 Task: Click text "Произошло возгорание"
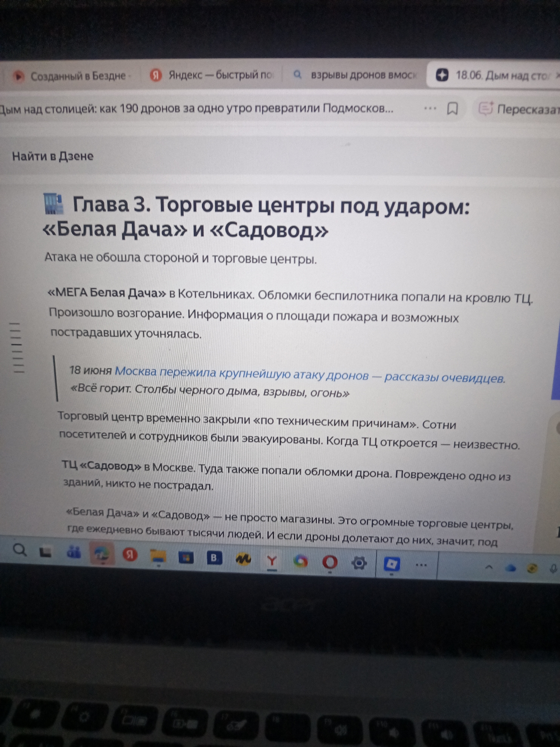[117, 313]
